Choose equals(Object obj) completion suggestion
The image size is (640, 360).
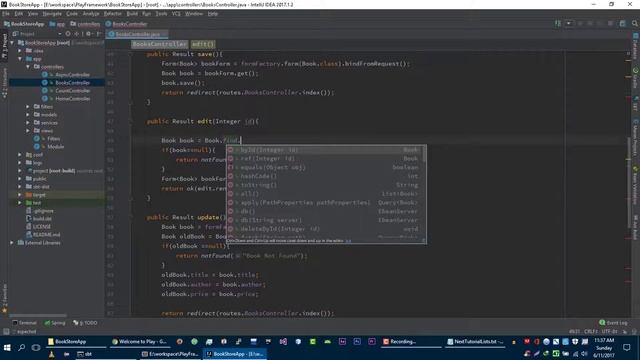tap(323, 167)
